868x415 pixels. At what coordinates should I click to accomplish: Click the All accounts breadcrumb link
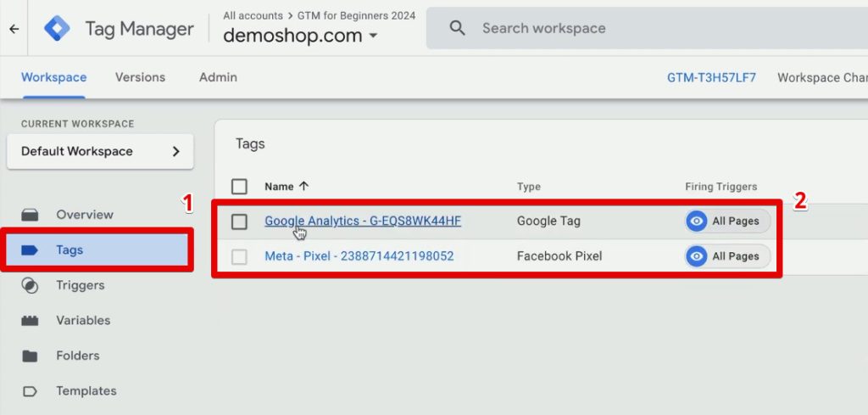click(253, 15)
